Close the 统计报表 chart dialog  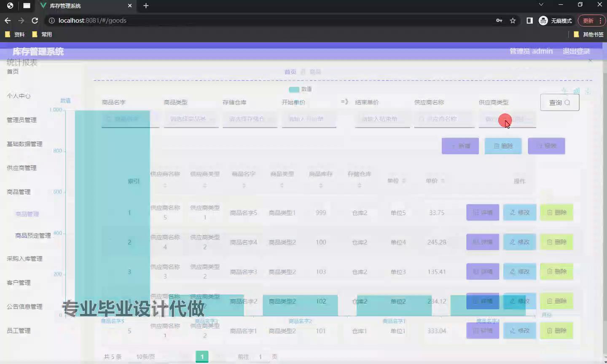pos(590,61)
